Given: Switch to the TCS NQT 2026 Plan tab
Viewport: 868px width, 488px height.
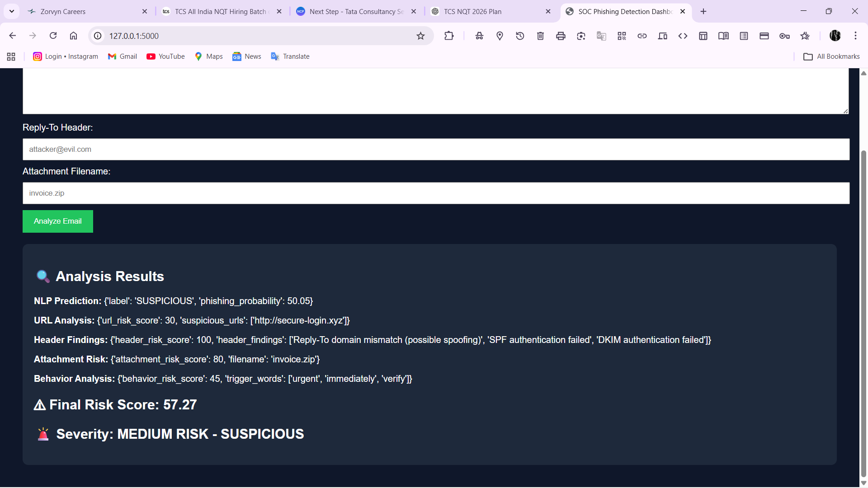Looking at the screenshot, I should pyautogui.click(x=472, y=11).
